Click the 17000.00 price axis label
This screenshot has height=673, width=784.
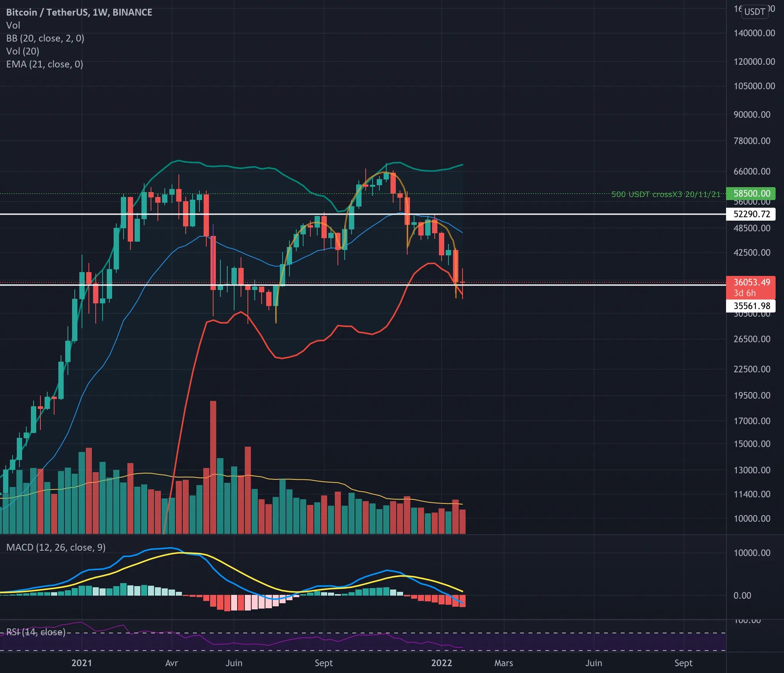pos(752,421)
